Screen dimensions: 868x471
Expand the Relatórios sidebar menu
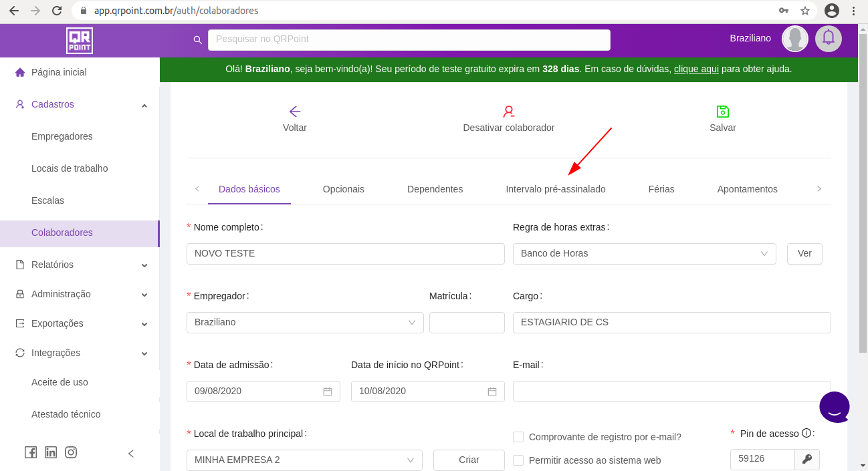[80, 265]
